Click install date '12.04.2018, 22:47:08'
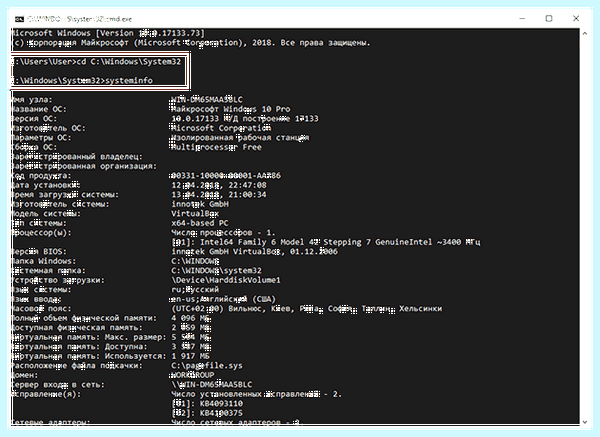 click(219, 185)
